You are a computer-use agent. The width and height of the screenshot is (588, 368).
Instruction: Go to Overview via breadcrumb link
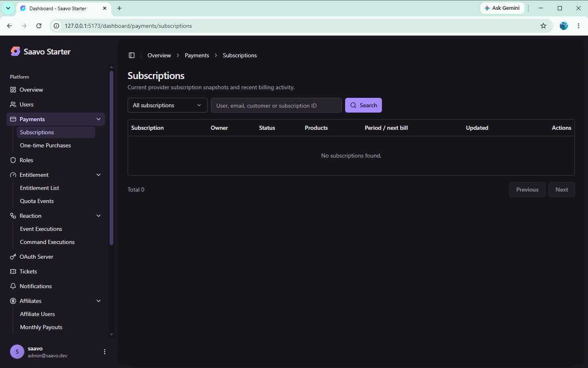[x=159, y=55]
